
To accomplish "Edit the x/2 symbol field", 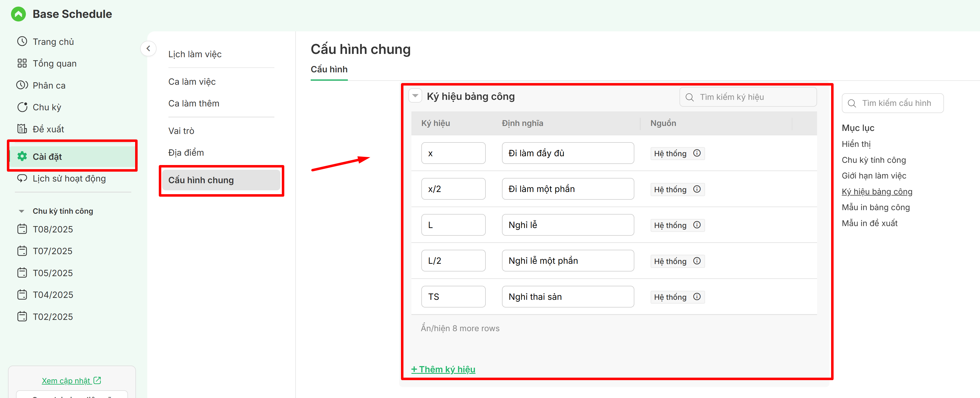I will pos(453,189).
